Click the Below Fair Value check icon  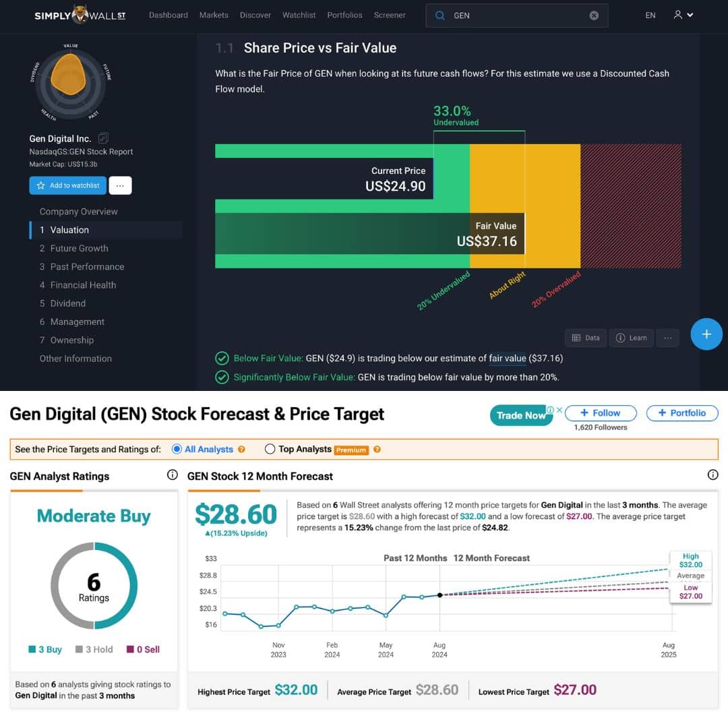pos(222,359)
